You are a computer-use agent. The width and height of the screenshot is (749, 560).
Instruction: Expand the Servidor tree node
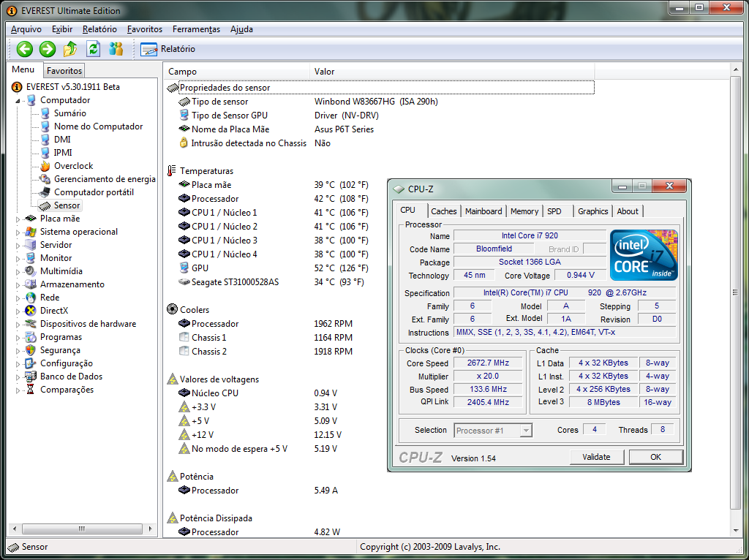[18, 246]
